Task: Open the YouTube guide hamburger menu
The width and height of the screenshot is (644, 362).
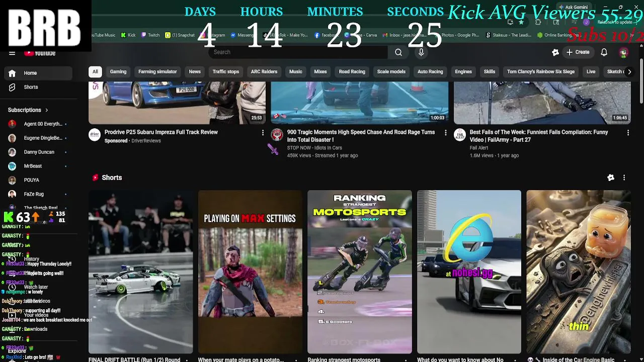Action: [x=12, y=53]
